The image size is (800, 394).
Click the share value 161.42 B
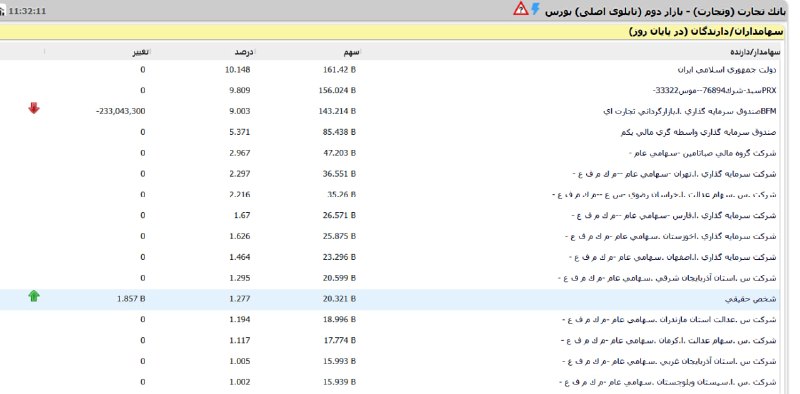click(339, 70)
